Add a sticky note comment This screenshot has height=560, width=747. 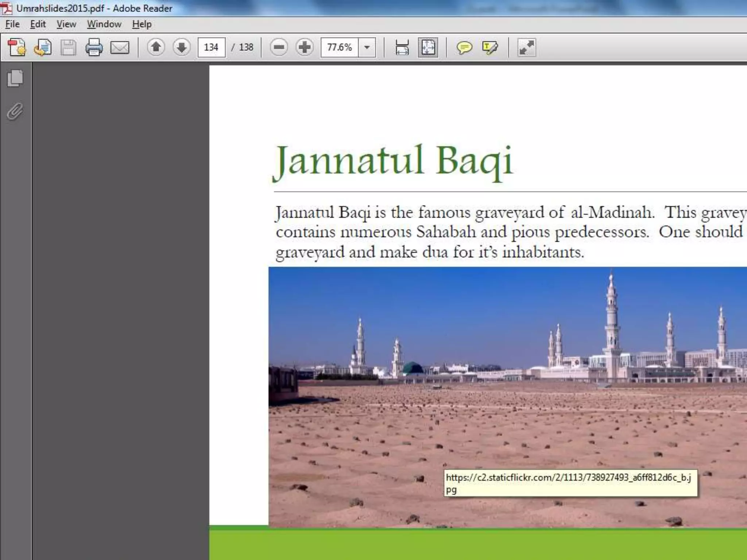pyautogui.click(x=464, y=47)
